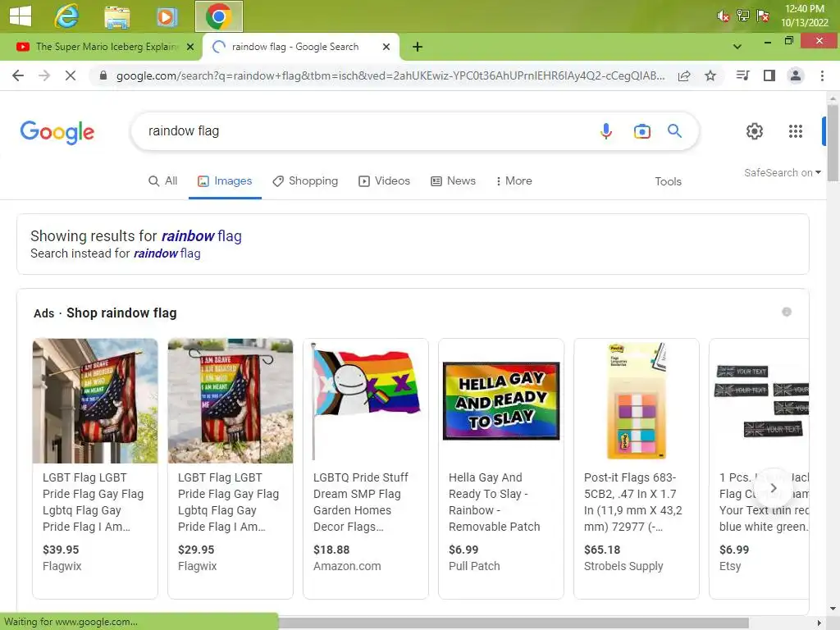Switch to the All results tab
Screen dimensions: 840x630
163,181
